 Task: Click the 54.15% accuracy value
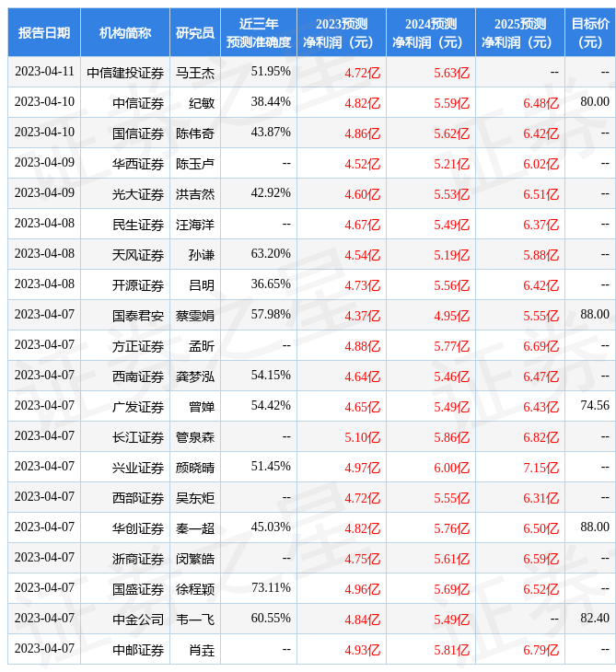coord(271,375)
